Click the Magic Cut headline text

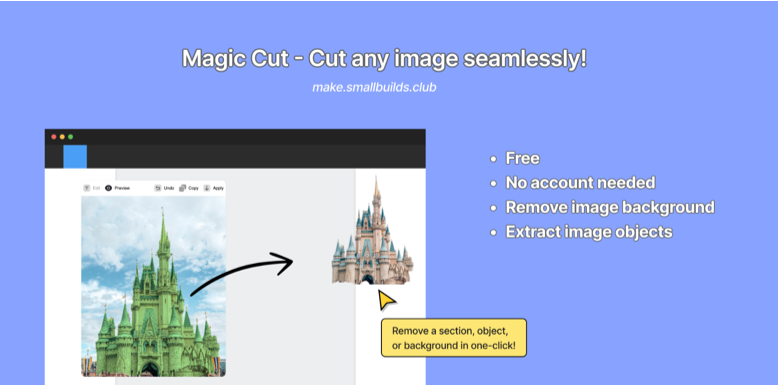click(384, 59)
